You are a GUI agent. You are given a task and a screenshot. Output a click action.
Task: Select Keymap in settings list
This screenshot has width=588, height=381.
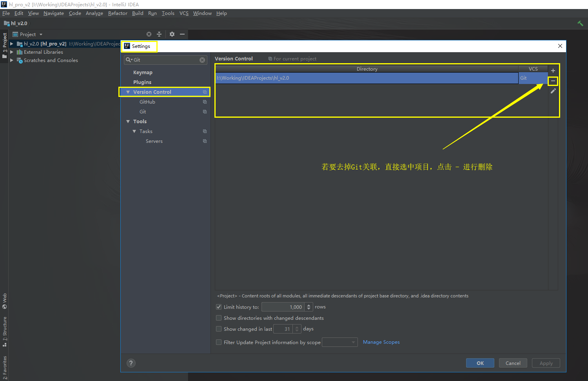click(x=143, y=73)
